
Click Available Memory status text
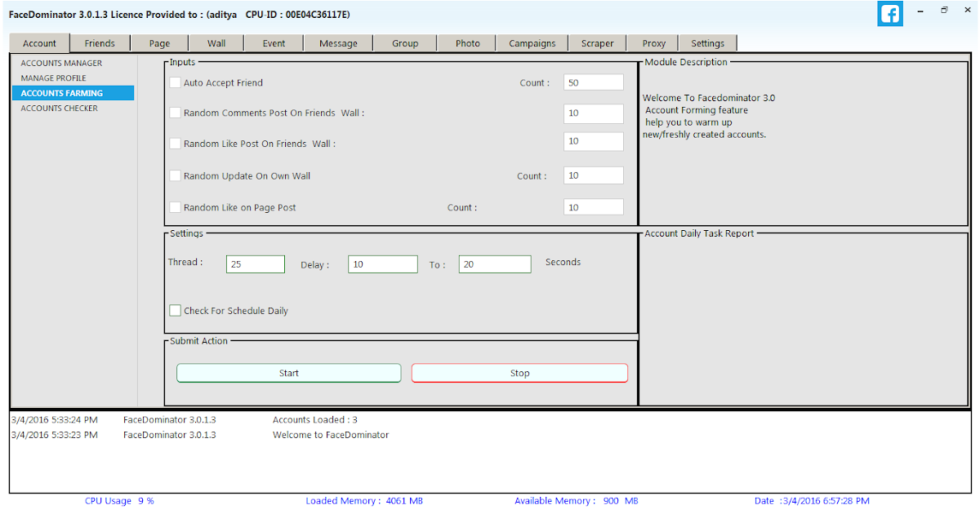pos(577,501)
